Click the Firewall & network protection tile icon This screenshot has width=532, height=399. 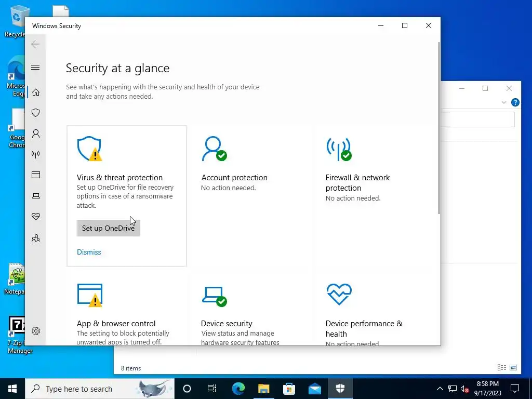(x=339, y=149)
